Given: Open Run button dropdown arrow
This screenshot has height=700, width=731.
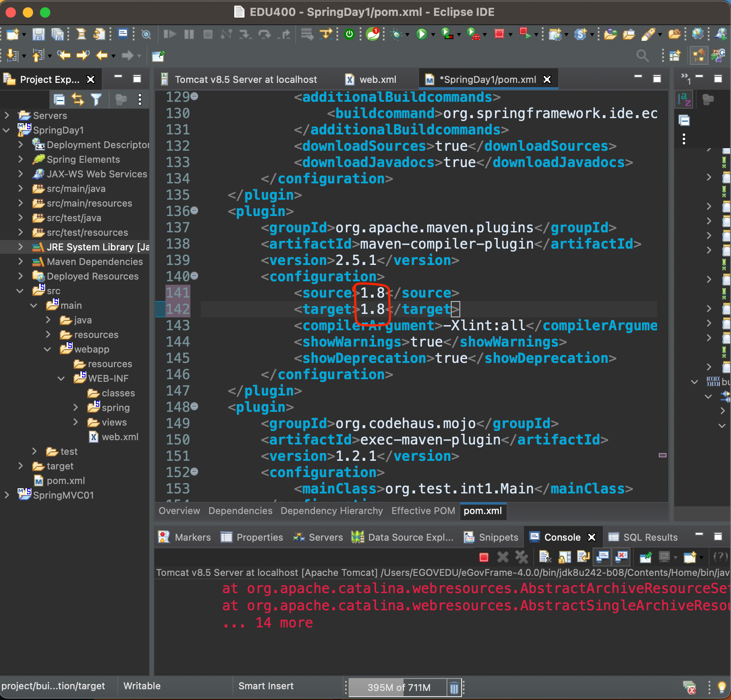Looking at the screenshot, I should 433,34.
